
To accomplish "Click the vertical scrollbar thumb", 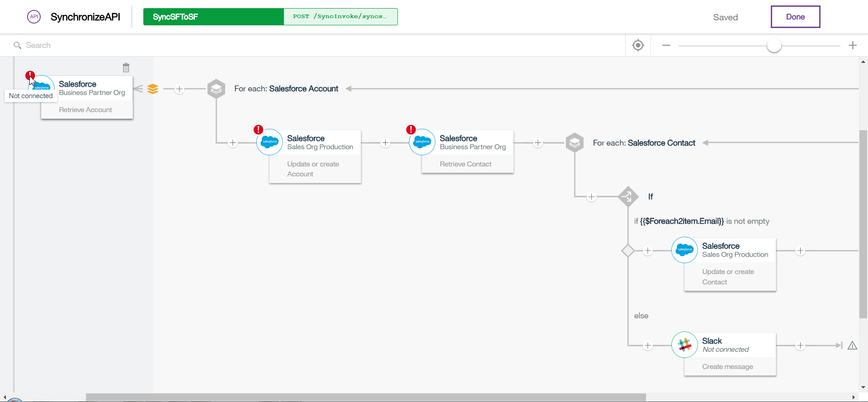I will tap(863, 224).
